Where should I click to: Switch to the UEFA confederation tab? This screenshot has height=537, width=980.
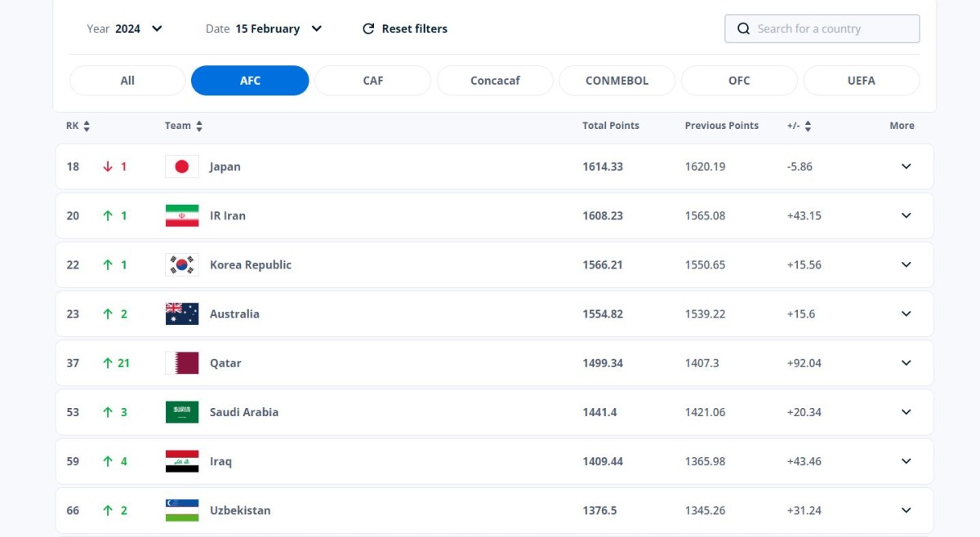tap(861, 81)
